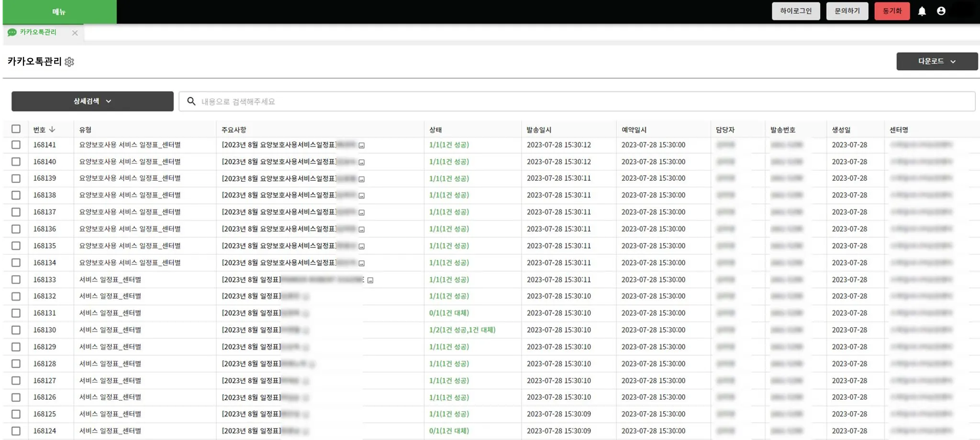Check the box for row 168139
This screenshot has width=980, height=440.
click(16, 178)
